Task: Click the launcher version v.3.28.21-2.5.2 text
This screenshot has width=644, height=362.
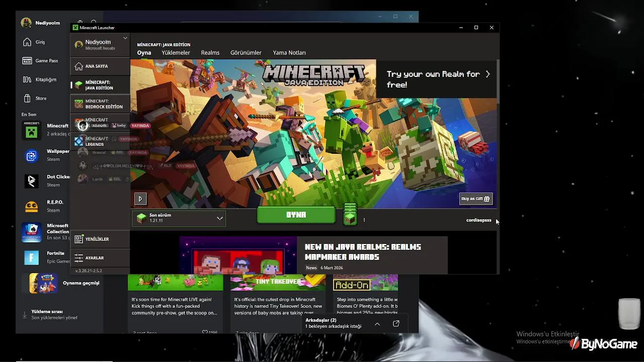Action: [x=89, y=270]
